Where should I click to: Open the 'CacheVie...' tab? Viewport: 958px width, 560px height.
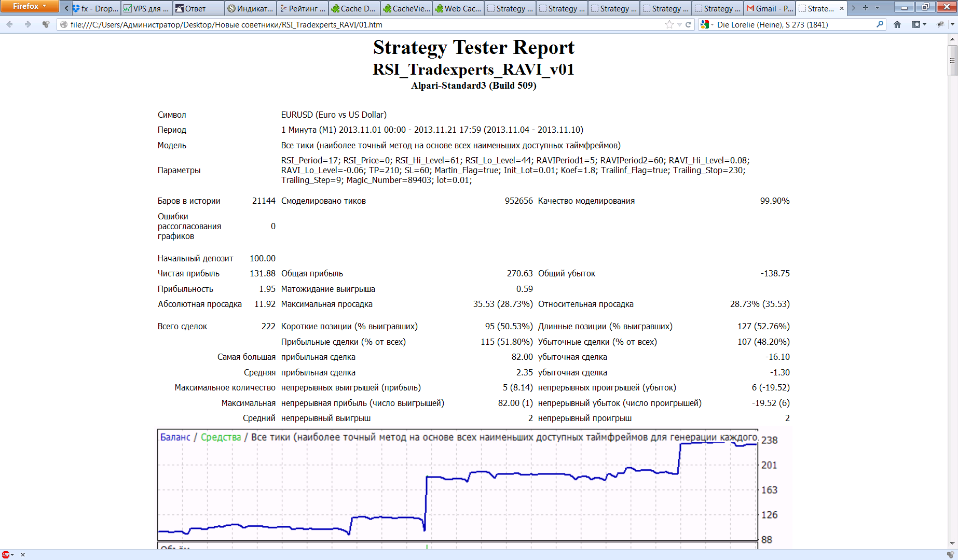pyautogui.click(x=406, y=8)
